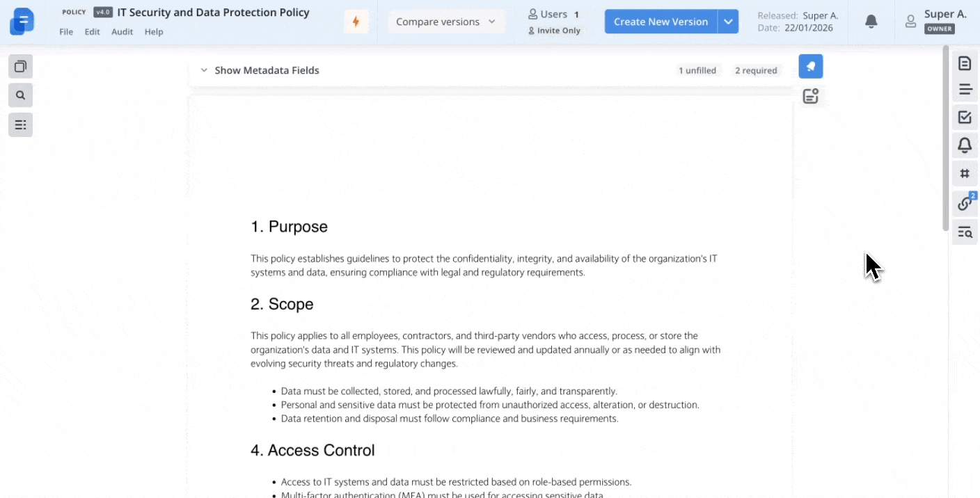The width and height of the screenshot is (980, 498).
Task: Open the Audit menu
Action: pos(122,32)
